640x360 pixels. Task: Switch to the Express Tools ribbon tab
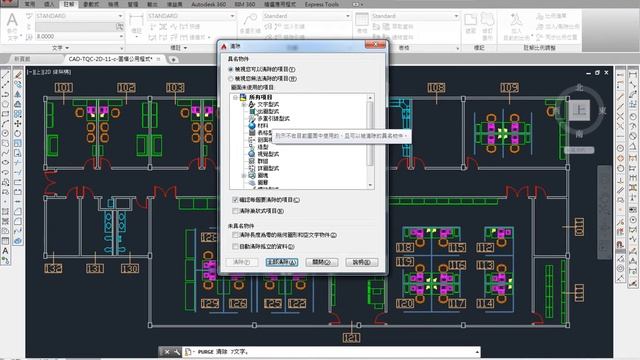(x=322, y=4)
